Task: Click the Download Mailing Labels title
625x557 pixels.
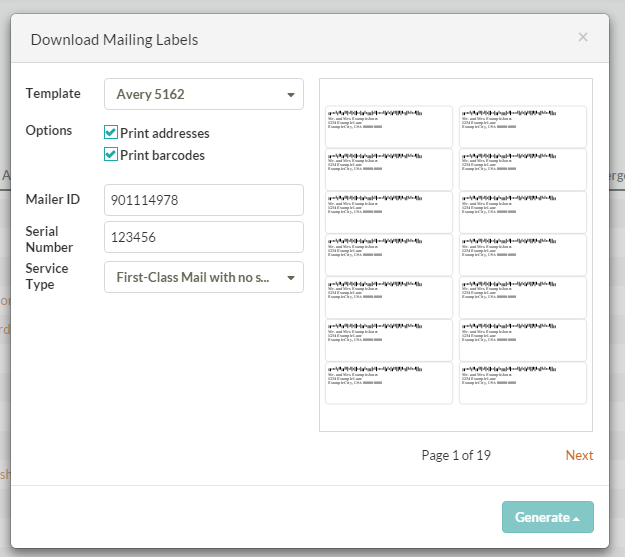Action: [x=114, y=40]
